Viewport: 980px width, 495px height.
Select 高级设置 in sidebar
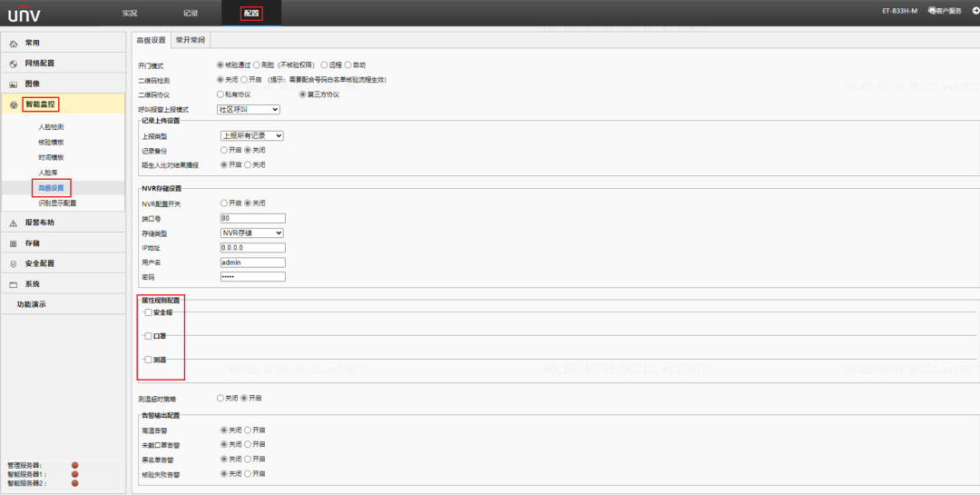[51, 188]
